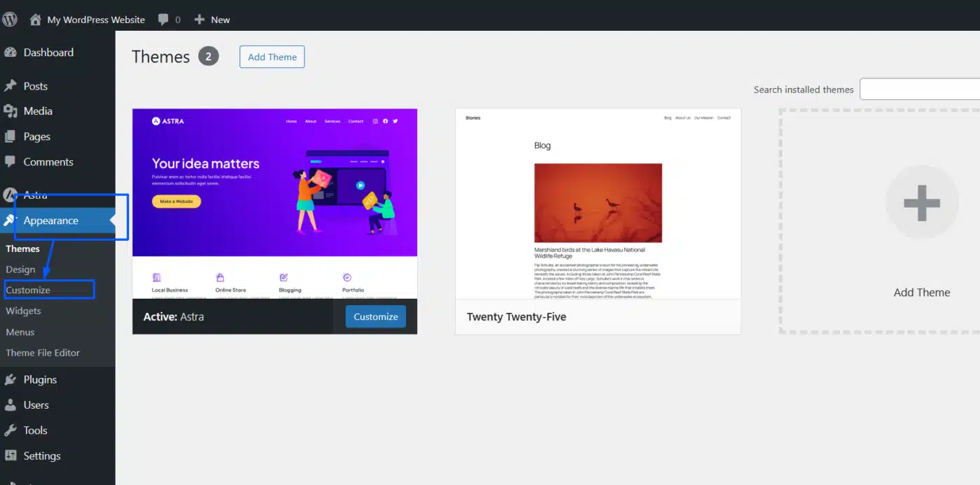Focus the Search installed themes field
The image size is (980, 485).
(x=920, y=89)
